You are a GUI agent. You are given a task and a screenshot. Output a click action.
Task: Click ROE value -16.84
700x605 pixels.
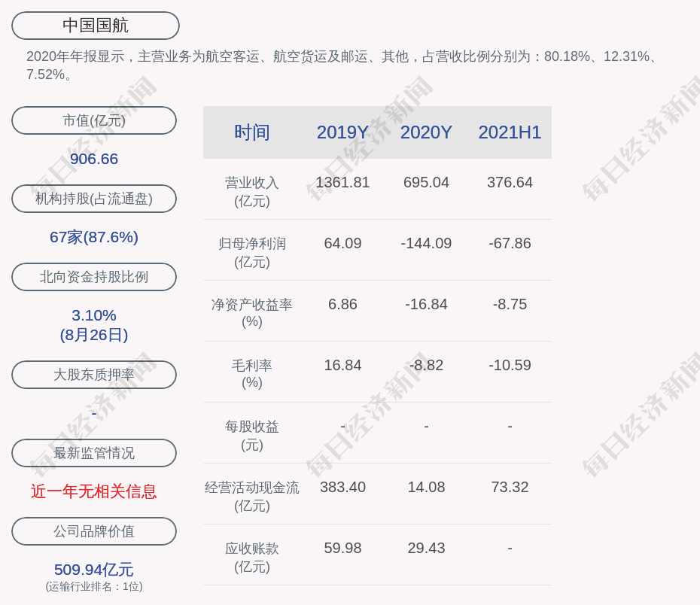click(426, 304)
